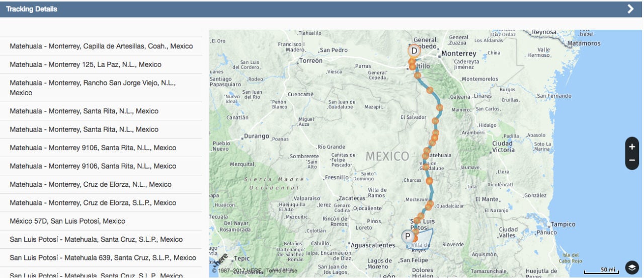Select Capilla de Artesillas, Coah. tracking entry
The image size is (644, 278).
coord(101,46)
